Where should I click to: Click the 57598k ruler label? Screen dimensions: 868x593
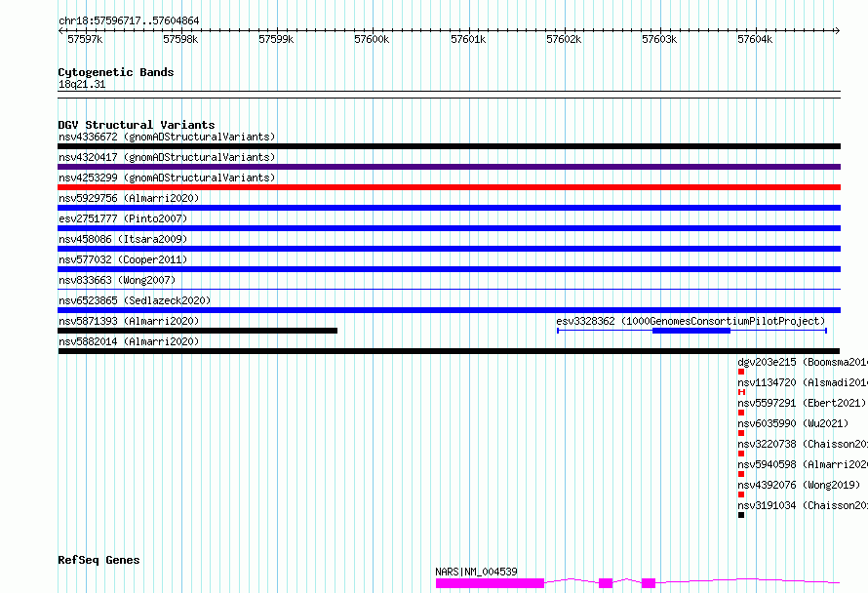tap(180, 39)
